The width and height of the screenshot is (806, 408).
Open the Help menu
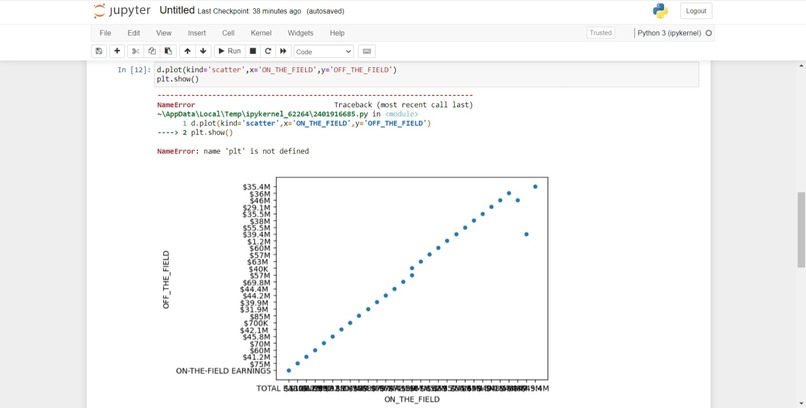337,33
